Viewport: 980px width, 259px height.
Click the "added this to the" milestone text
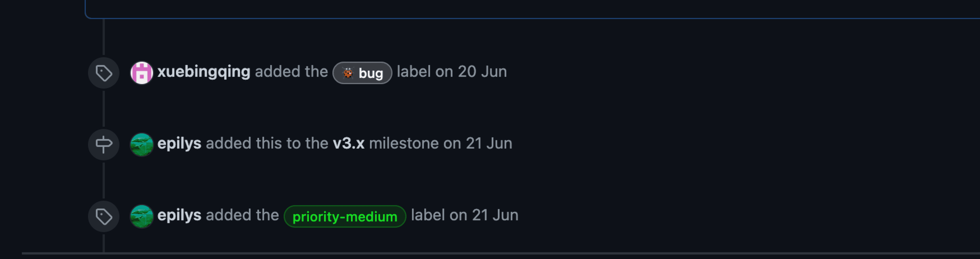[x=267, y=144]
